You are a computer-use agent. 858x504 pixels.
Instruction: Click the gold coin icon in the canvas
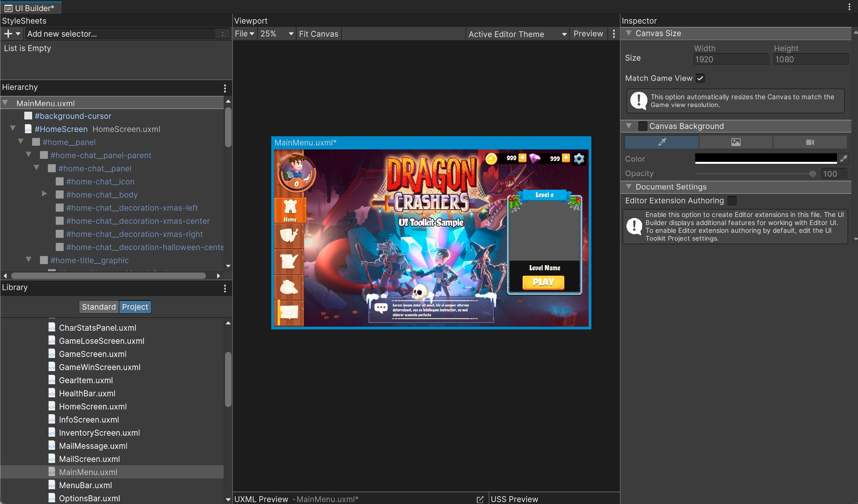491,158
